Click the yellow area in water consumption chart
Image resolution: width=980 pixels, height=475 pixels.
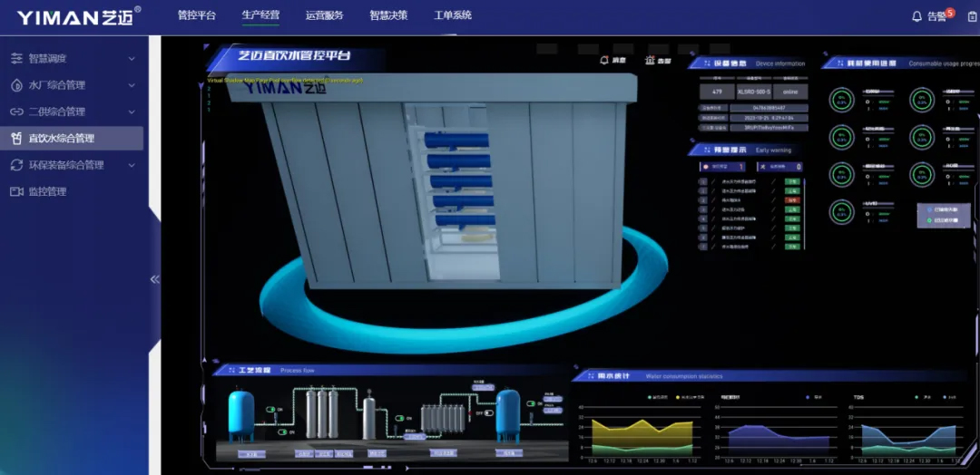[x=635, y=428]
